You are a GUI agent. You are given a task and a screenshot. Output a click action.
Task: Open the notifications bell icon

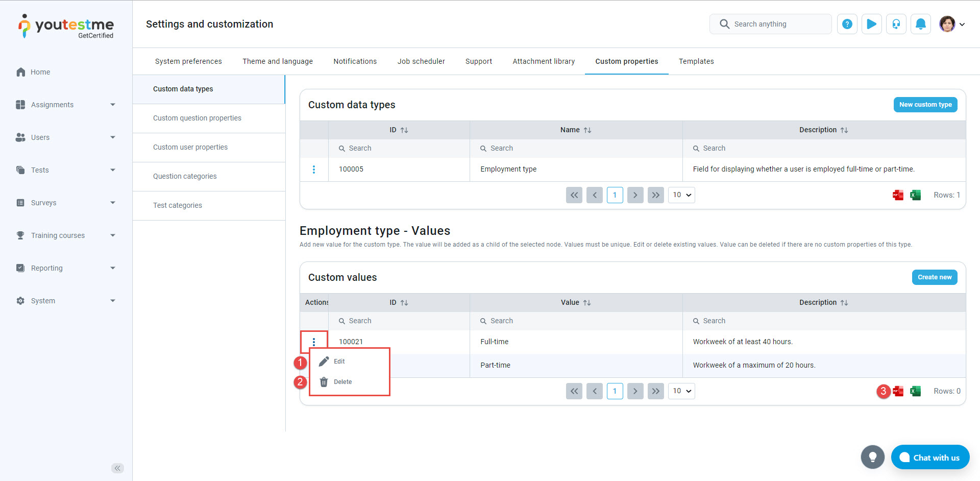[920, 24]
